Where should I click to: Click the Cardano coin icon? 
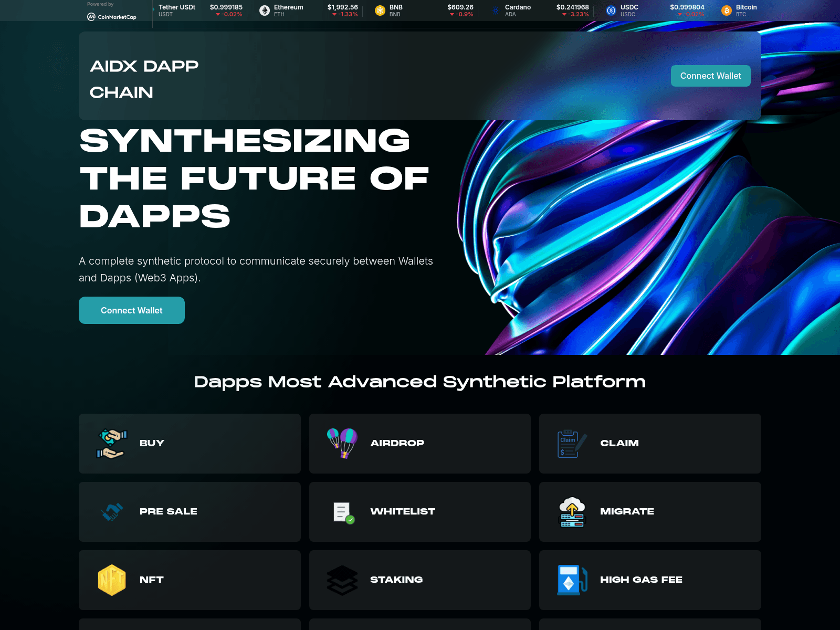click(496, 10)
